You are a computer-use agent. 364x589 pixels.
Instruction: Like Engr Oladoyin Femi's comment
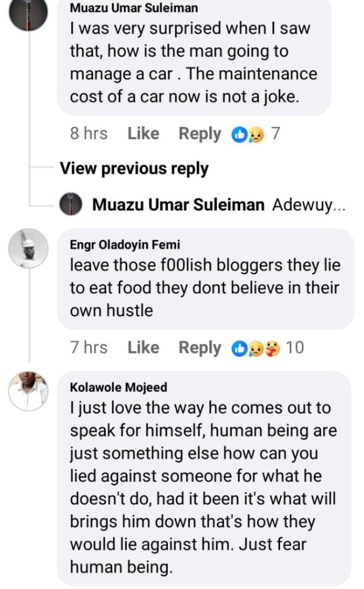coord(143,347)
